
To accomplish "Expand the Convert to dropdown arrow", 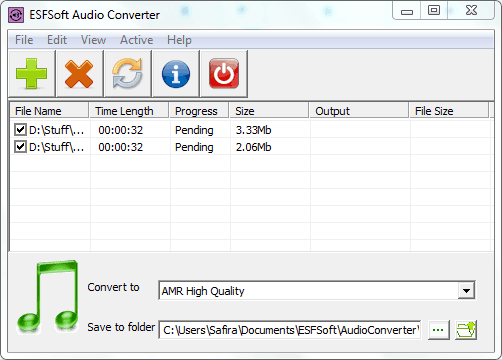I will point(466,291).
